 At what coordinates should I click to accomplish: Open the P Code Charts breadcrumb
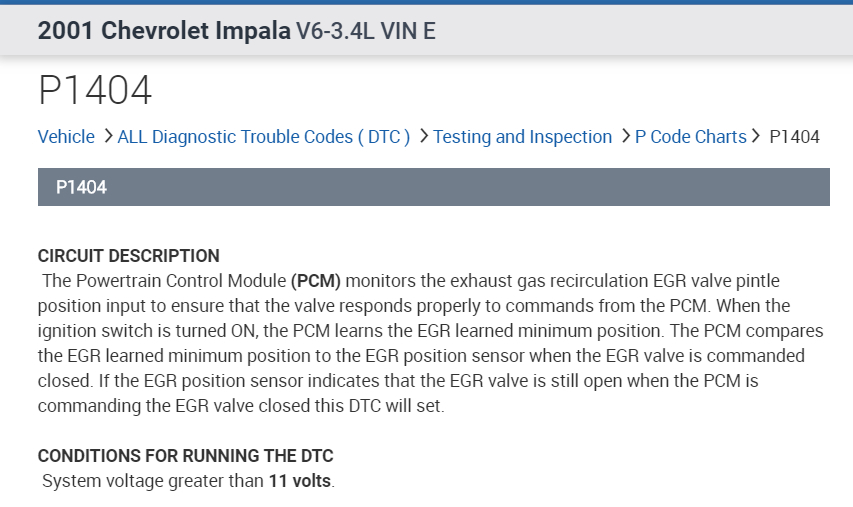(x=690, y=137)
